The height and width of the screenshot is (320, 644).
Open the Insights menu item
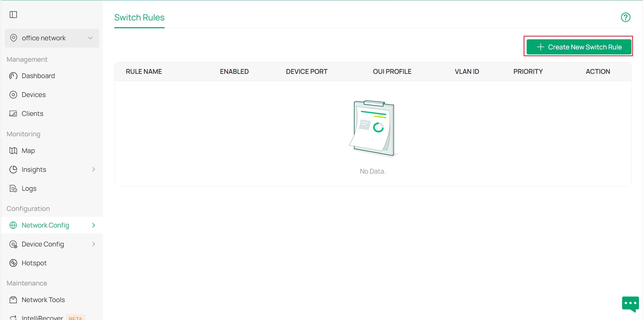[x=34, y=169]
